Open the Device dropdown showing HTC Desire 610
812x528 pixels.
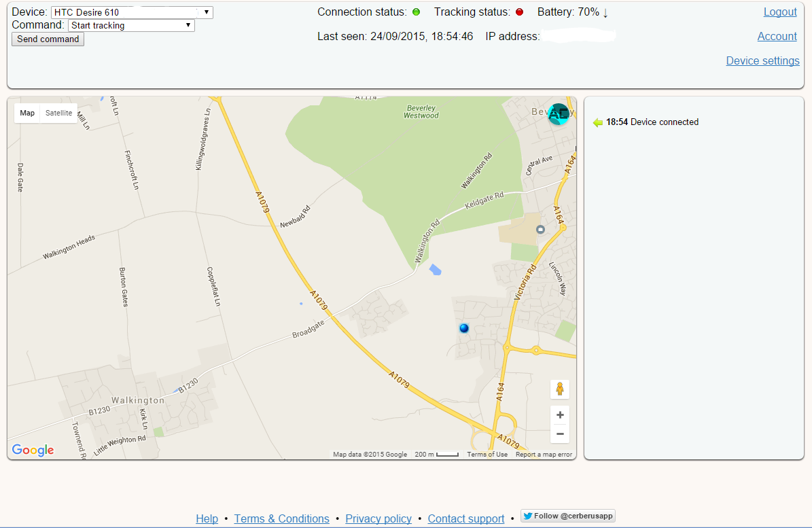[132, 12]
